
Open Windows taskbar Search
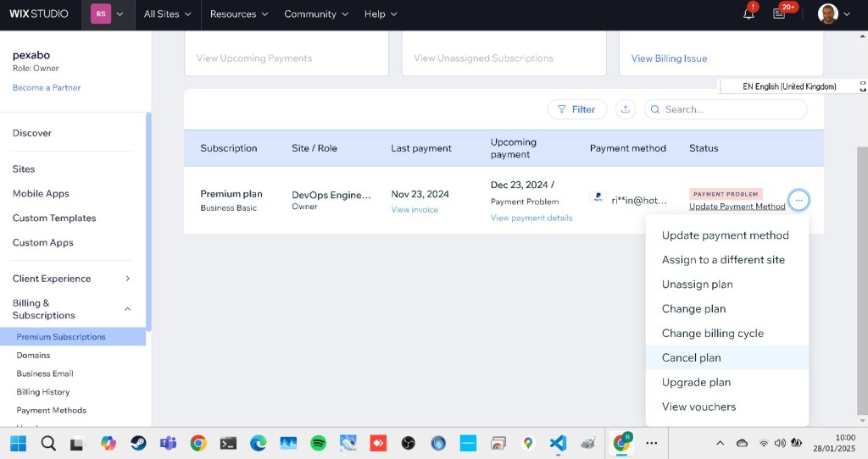pos(48,443)
